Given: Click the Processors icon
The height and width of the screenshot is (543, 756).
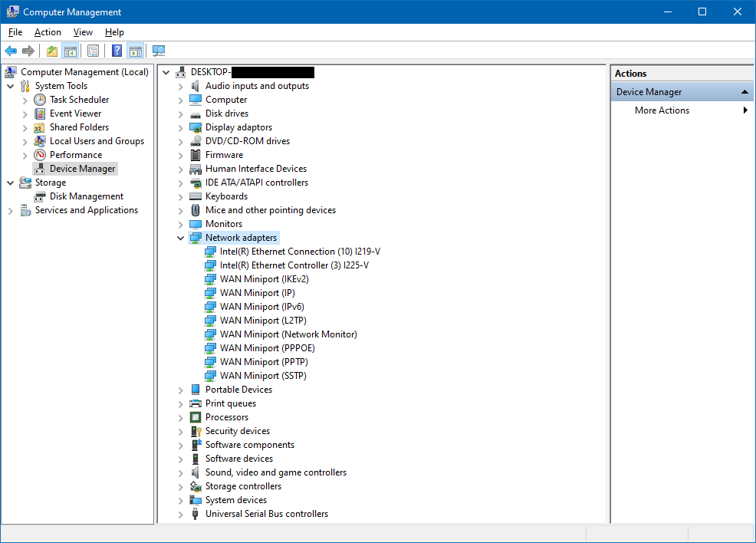Looking at the screenshot, I should 196,417.
